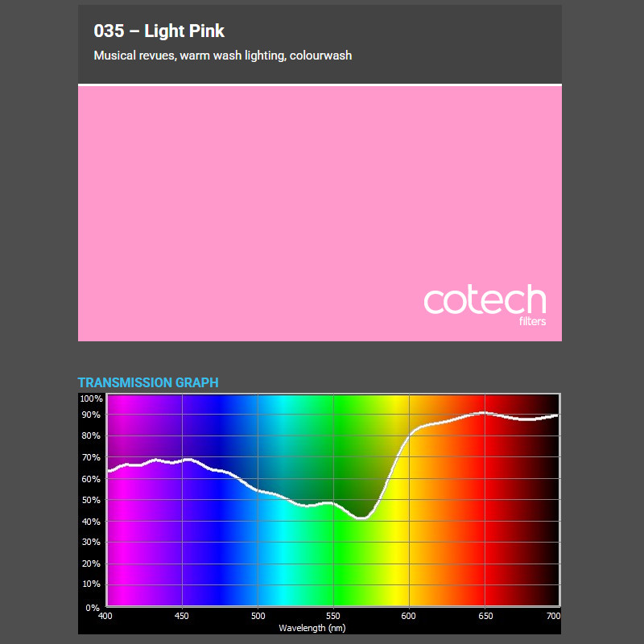Click the Cotech logo
The image size is (644, 644).
[483, 299]
